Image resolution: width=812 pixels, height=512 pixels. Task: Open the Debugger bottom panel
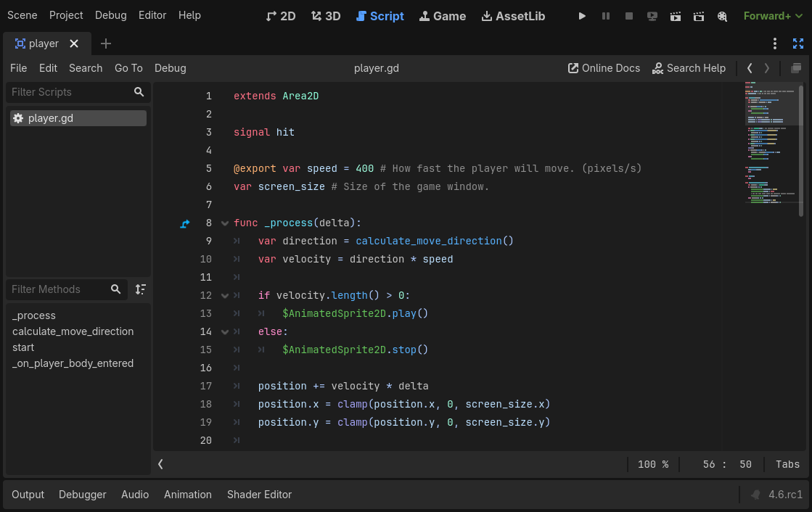[x=82, y=494]
